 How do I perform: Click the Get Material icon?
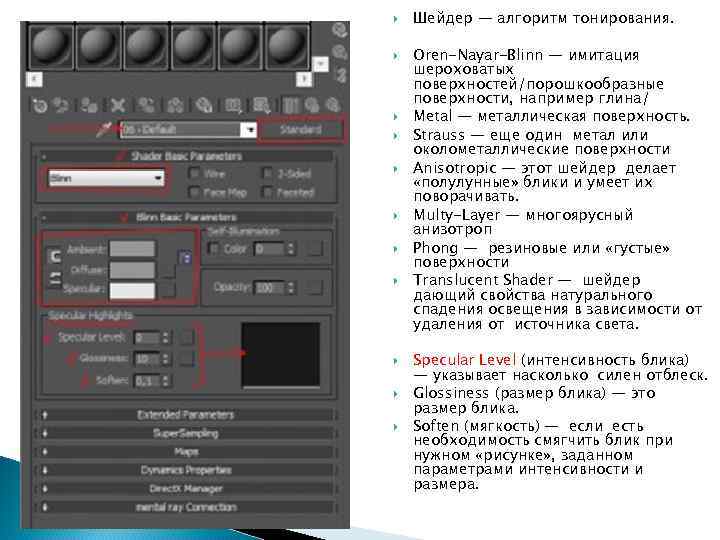pyautogui.click(x=40, y=106)
